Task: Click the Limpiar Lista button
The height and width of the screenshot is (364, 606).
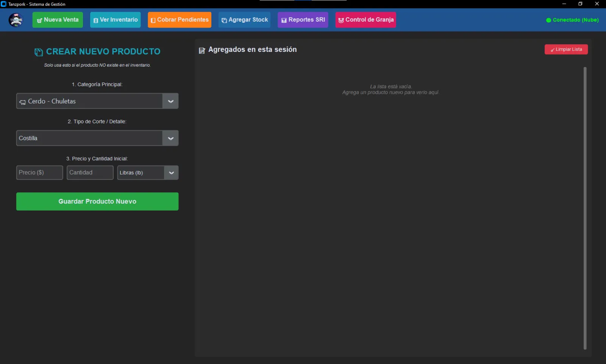Action: (566, 50)
